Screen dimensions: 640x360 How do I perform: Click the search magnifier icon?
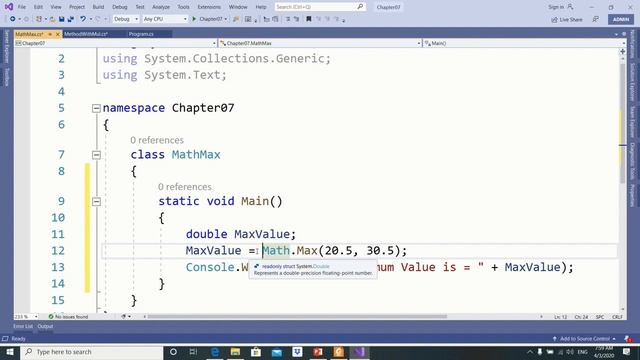click(x=360, y=7)
